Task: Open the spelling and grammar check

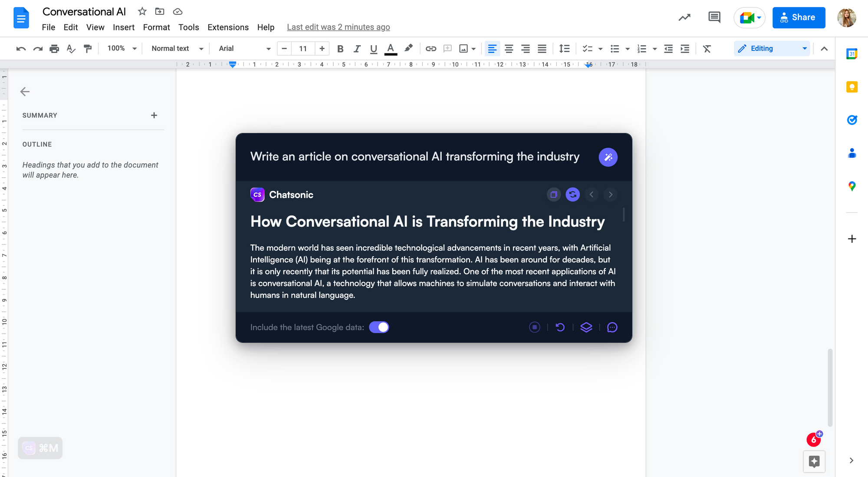Action: point(71,49)
